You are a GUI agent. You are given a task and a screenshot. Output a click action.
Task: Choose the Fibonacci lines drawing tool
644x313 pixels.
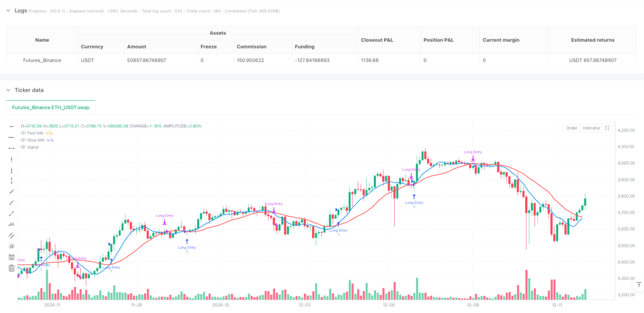coord(12,257)
